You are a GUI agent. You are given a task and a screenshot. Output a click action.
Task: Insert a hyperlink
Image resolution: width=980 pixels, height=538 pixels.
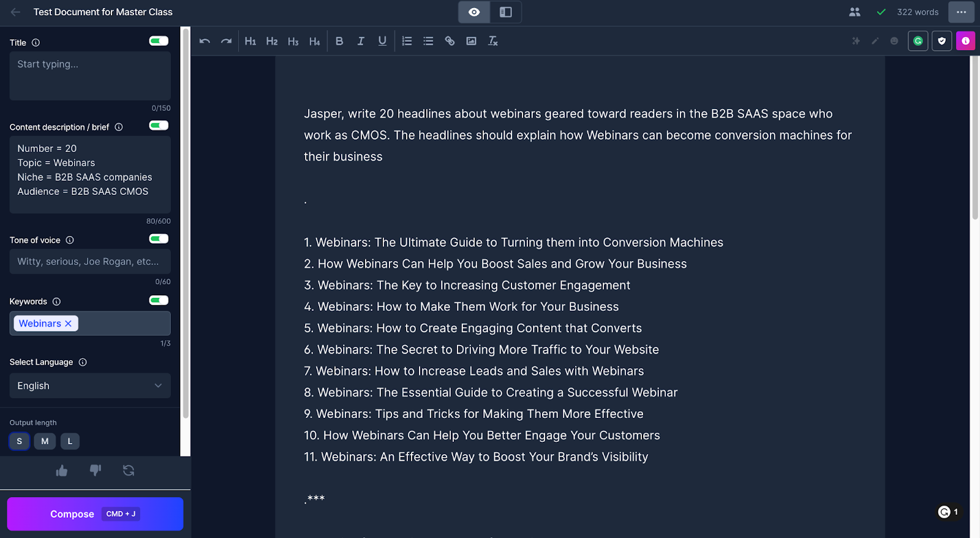point(450,41)
